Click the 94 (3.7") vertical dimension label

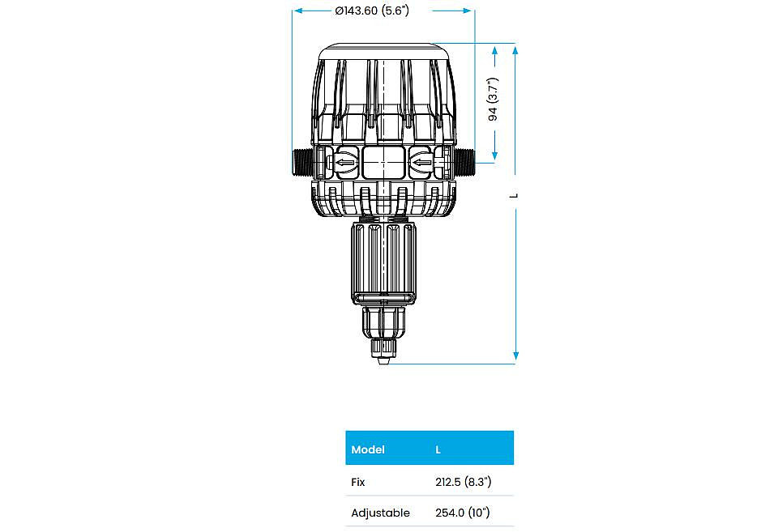(x=493, y=99)
